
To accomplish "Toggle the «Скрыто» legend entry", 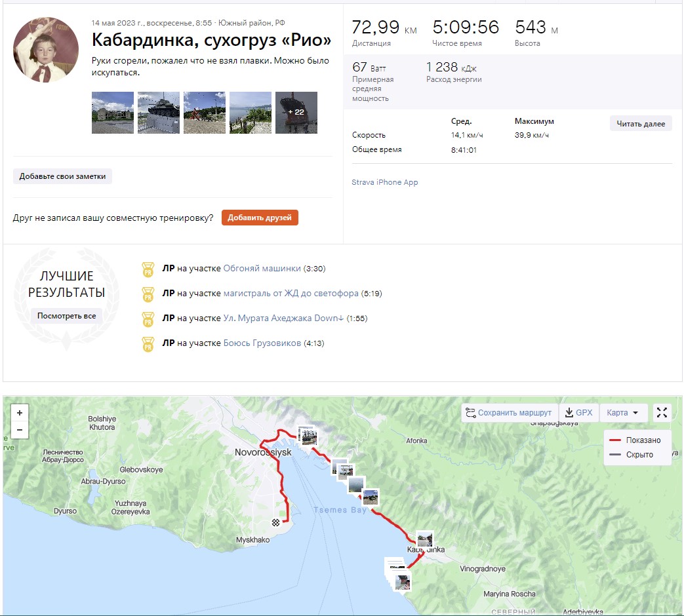I will [637, 455].
